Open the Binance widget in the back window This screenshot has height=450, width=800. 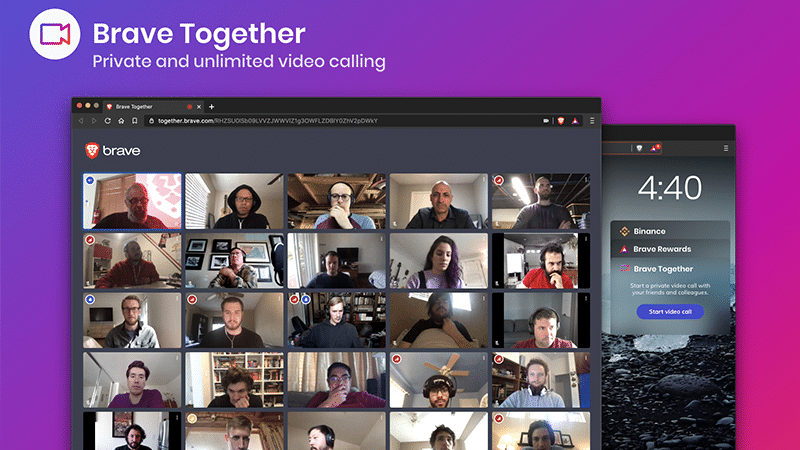(x=670, y=231)
